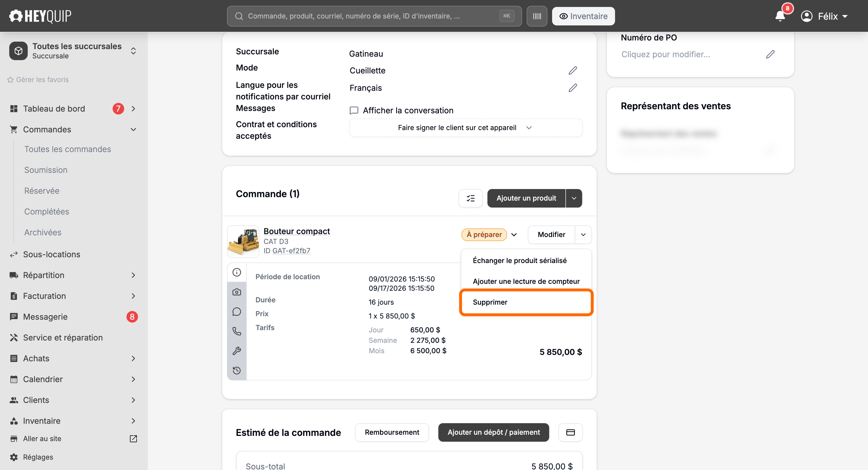
Task: Click the Modifier button
Action: click(x=551, y=235)
